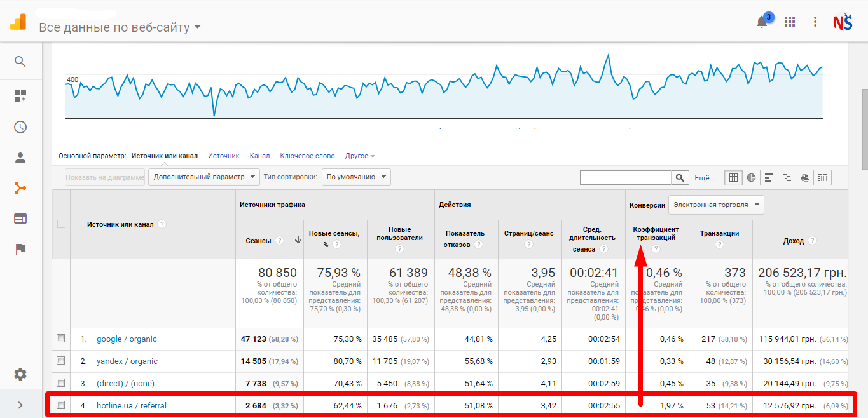Open the Google apps grid icon
The height and width of the screenshot is (418, 868).
click(790, 22)
